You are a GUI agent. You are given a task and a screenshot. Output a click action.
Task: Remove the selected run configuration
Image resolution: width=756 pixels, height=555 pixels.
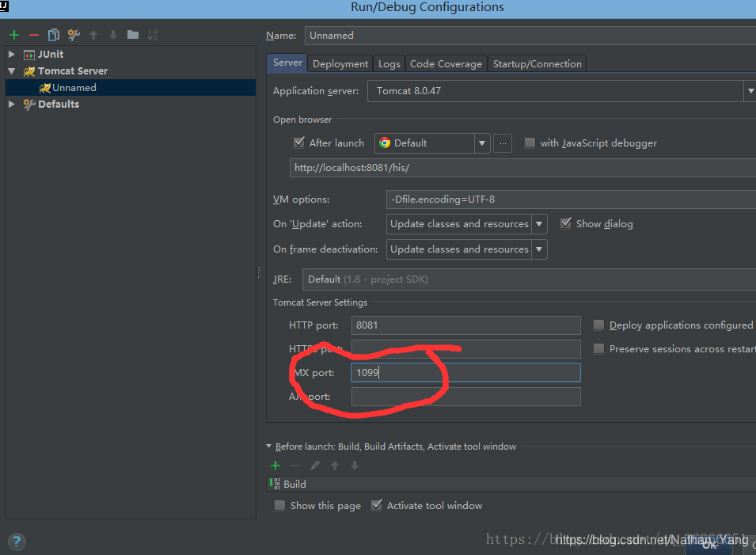point(34,35)
